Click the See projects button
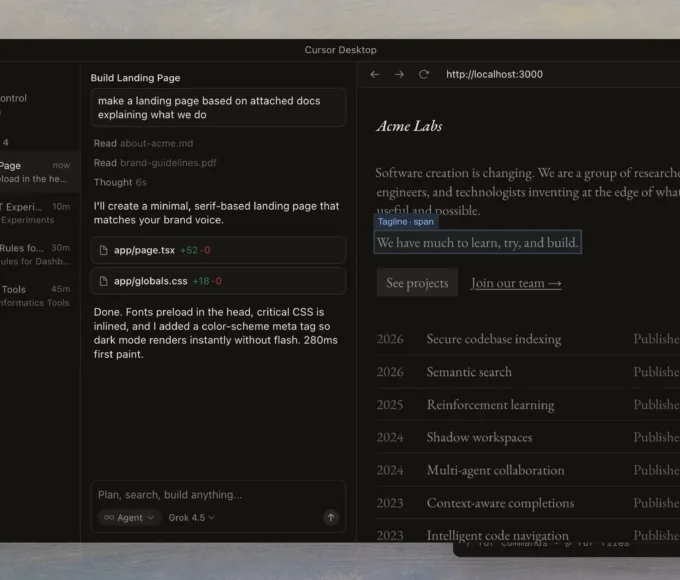Viewport: 680px width, 580px height. tap(417, 283)
